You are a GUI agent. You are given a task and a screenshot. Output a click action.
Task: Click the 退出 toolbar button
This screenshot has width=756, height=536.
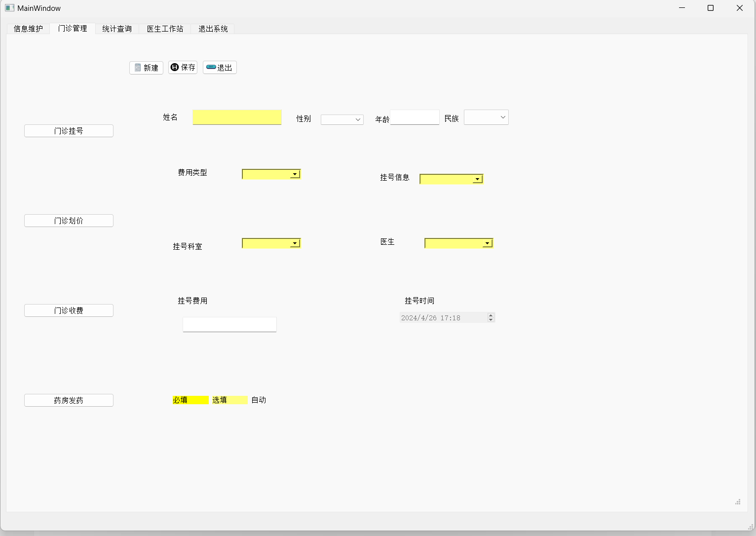(x=220, y=68)
